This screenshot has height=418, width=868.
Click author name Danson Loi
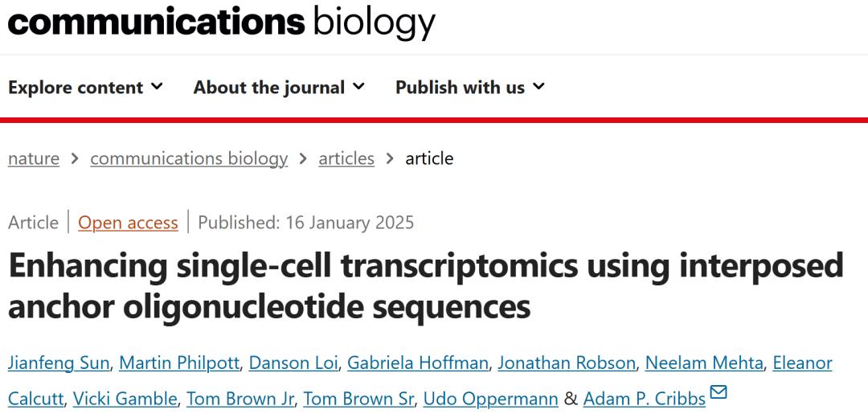pos(295,363)
